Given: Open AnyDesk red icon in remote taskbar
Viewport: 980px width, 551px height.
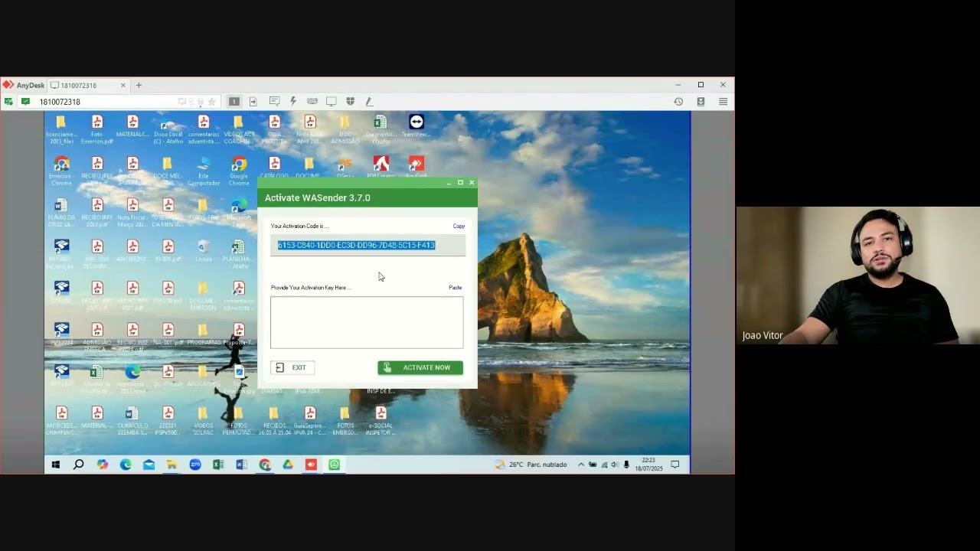Looking at the screenshot, I should pyautogui.click(x=311, y=465).
